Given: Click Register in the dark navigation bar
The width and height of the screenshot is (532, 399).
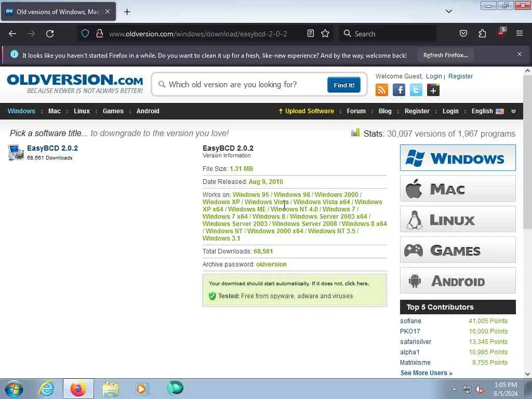Looking at the screenshot, I should pyautogui.click(x=417, y=111).
